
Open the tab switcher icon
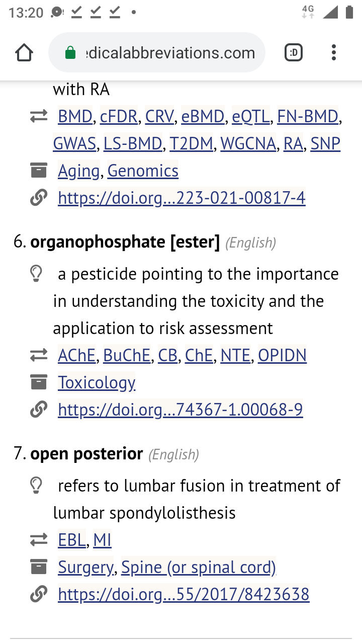pos(294,53)
